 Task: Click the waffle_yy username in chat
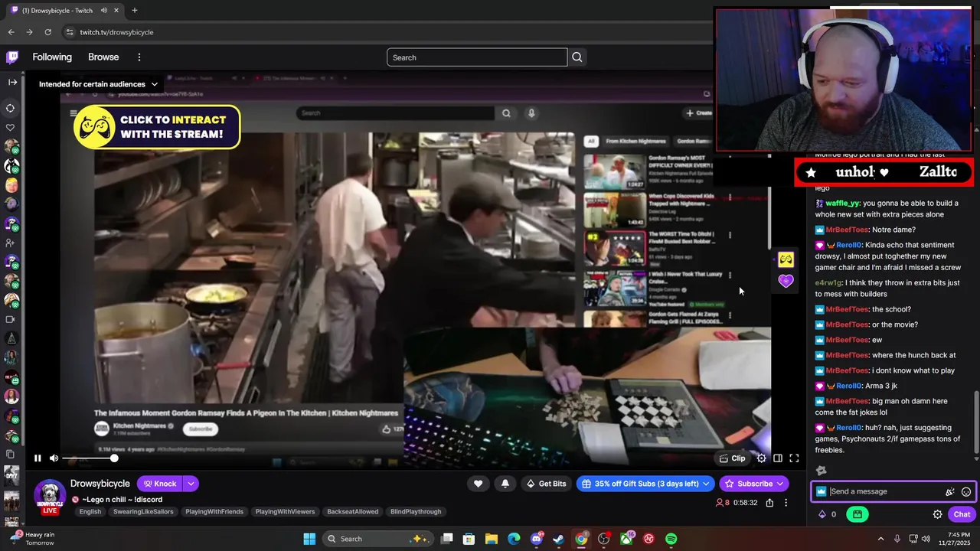(842, 203)
